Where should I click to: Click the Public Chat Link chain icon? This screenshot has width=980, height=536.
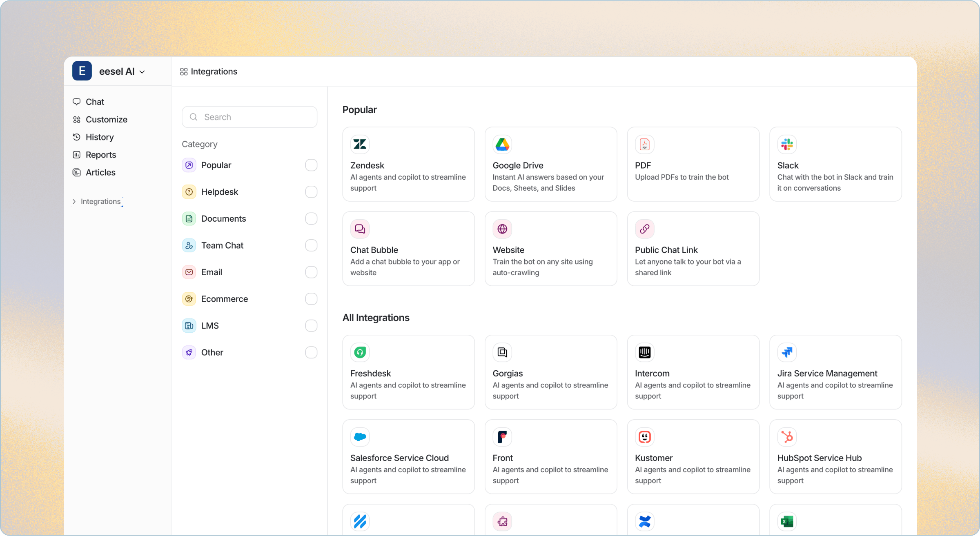coord(644,229)
